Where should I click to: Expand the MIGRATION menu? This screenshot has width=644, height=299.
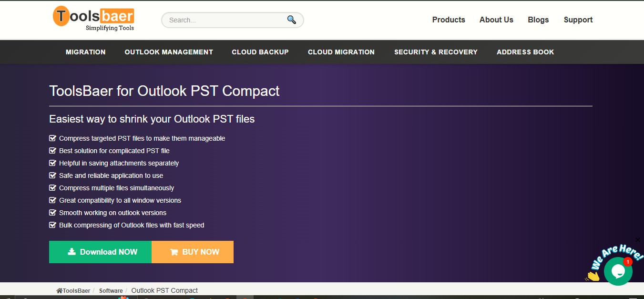86,52
